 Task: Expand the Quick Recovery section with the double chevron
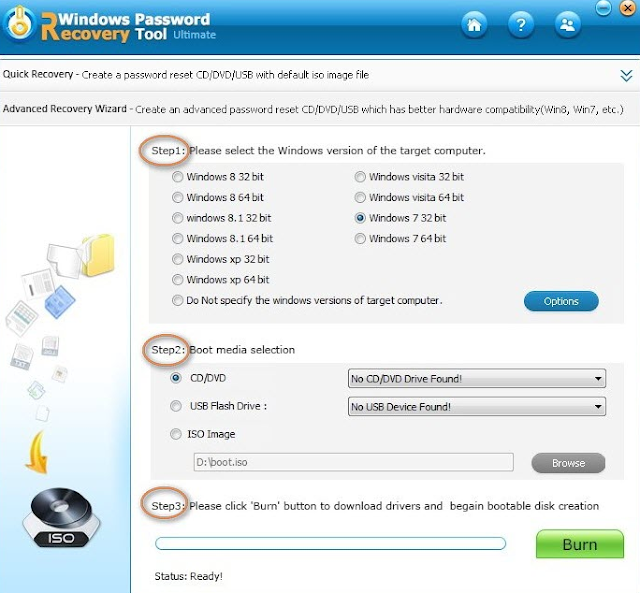click(626, 76)
